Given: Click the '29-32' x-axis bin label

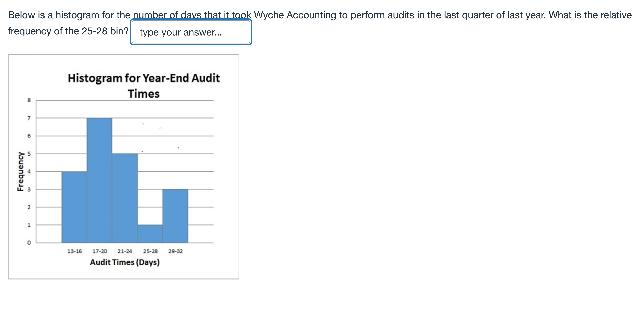Looking at the screenshot, I should [x=176, y=251].
